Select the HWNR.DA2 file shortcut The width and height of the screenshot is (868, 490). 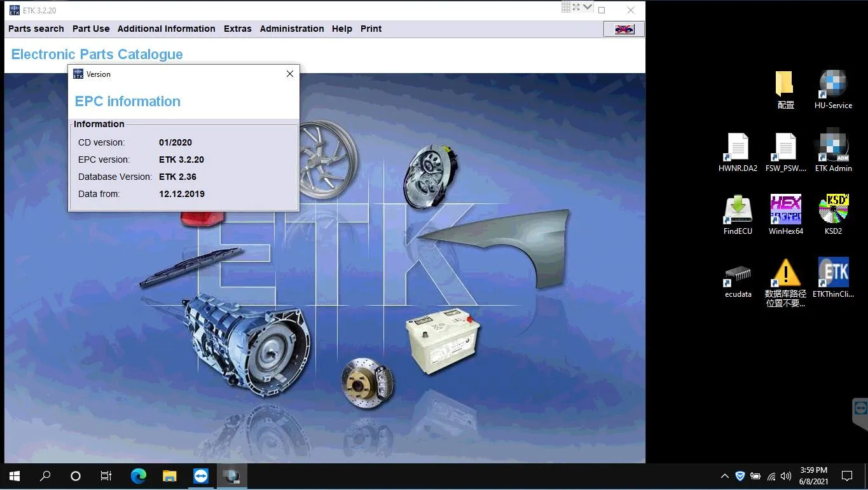(x=738, y=153)
